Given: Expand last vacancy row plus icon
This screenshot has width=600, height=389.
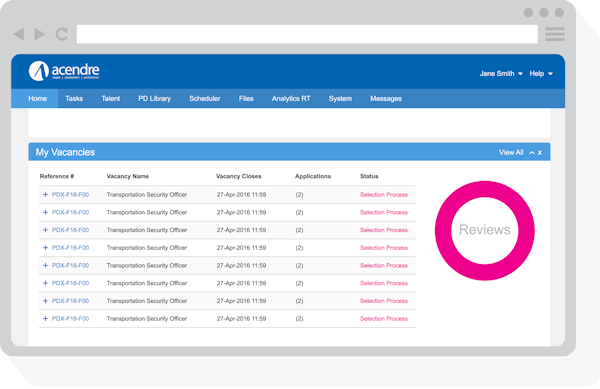Looking at the screenshot, I should coord(45,318).
